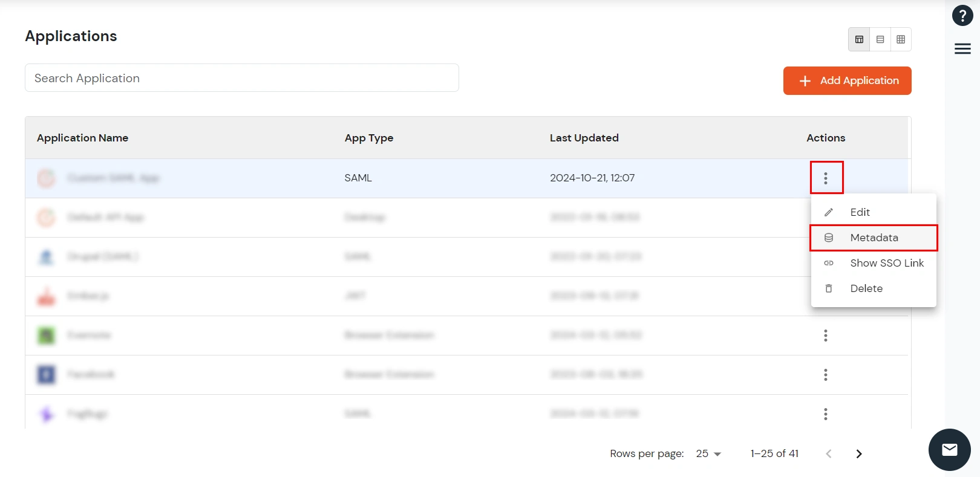Choose Metadata in the actions menu
Viewport: 980px width, 477px height.
873,238
